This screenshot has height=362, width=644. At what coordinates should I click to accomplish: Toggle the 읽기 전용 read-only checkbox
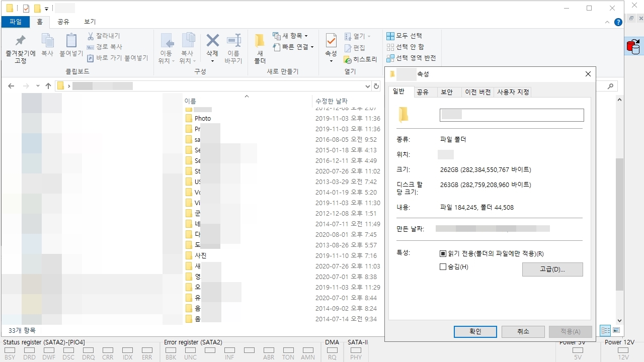pos(443,254)
